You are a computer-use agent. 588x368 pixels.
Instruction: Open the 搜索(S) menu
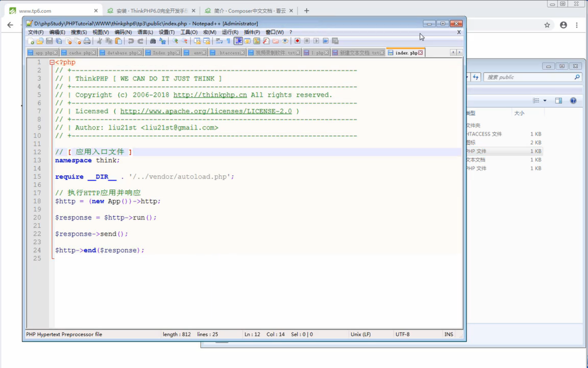pos(79,32)
